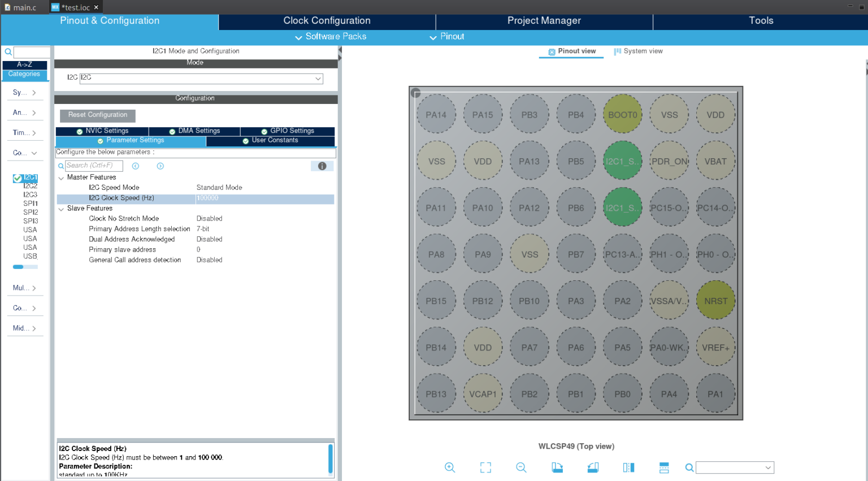The width and height of the screenshot is (868, 481).
Task: Select the PB7 pin on the chip
Action: click(576, 255)
